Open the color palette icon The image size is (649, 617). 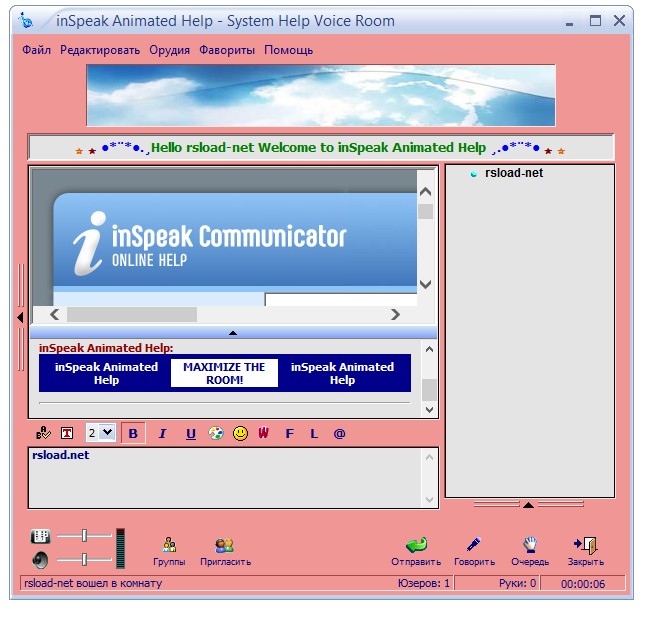click(x=216, y=433)
